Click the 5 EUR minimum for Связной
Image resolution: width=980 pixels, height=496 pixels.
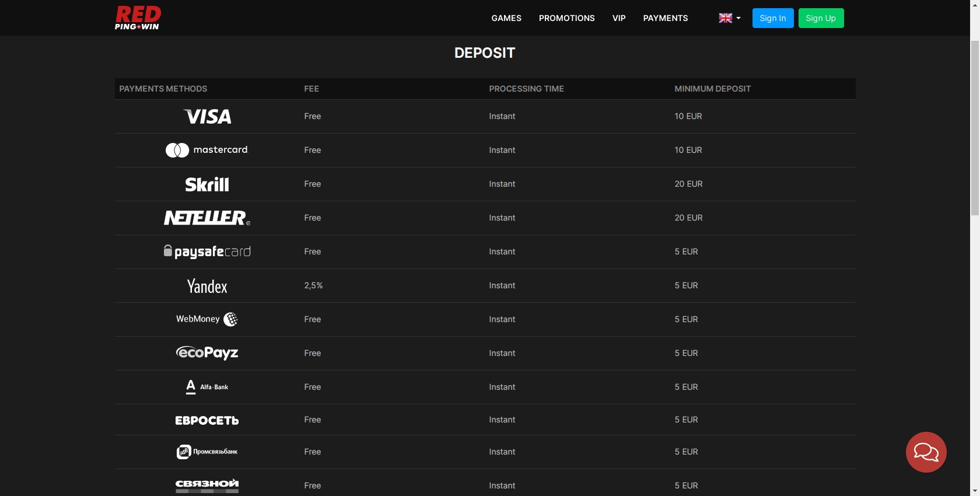pos(686,485)
